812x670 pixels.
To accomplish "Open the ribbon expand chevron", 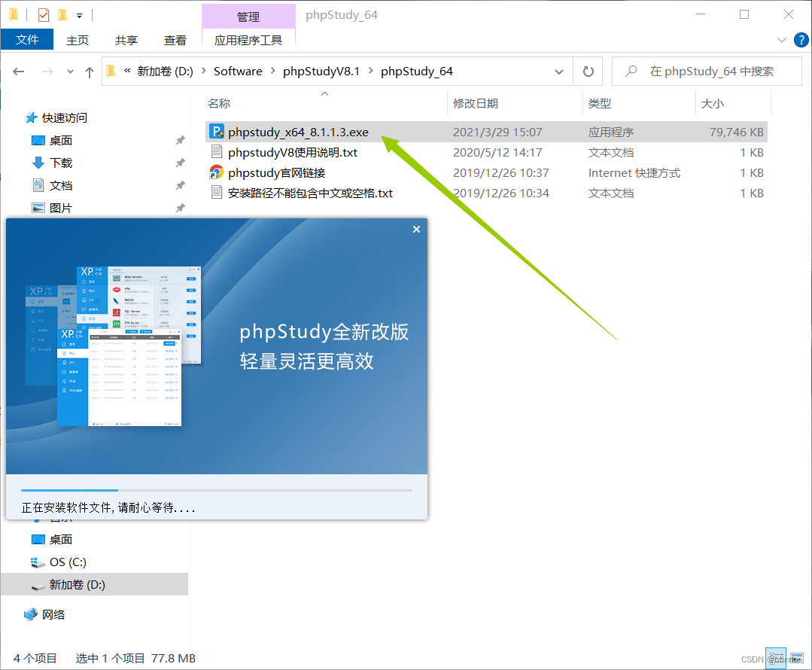I will [x=782, y=40].
